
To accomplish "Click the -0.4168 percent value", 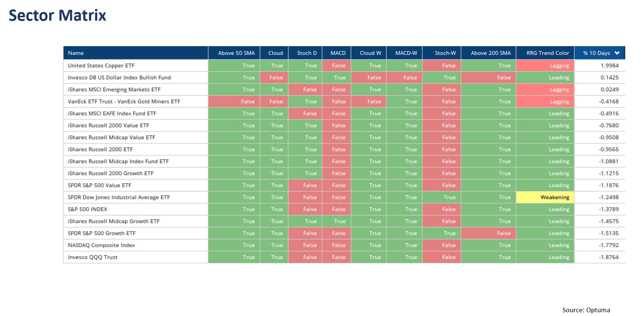I will pyautogui.click(x=609, y=101).
